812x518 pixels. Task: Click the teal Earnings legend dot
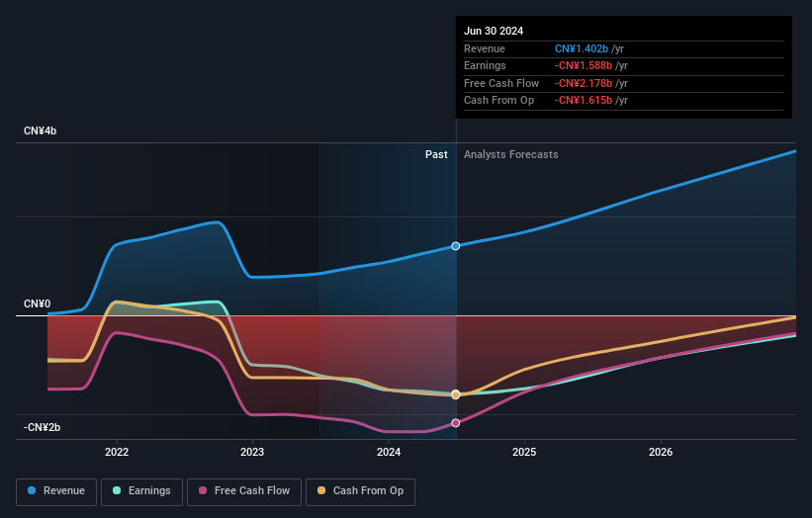click(117, 490)
